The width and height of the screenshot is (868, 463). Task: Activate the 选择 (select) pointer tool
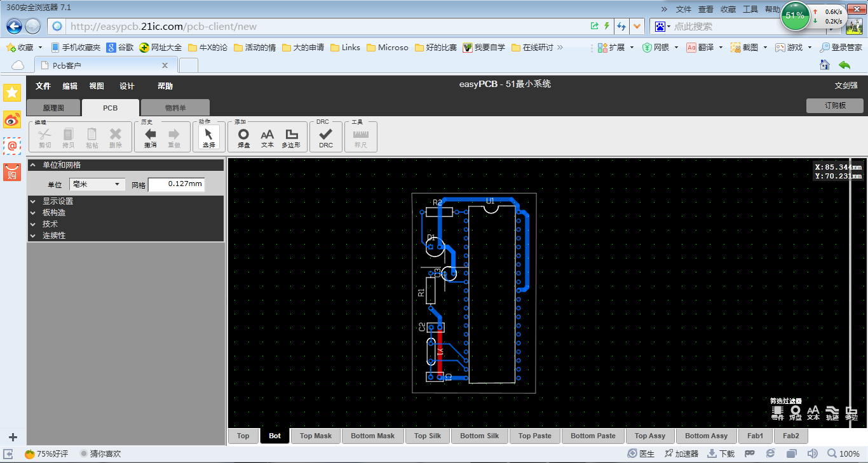coord(209,137)
